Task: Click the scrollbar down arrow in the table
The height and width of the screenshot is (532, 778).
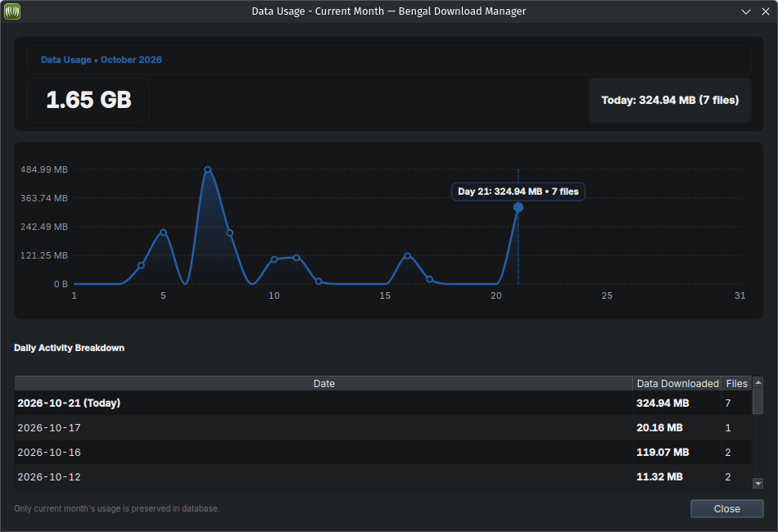Action: pos(758,483)
